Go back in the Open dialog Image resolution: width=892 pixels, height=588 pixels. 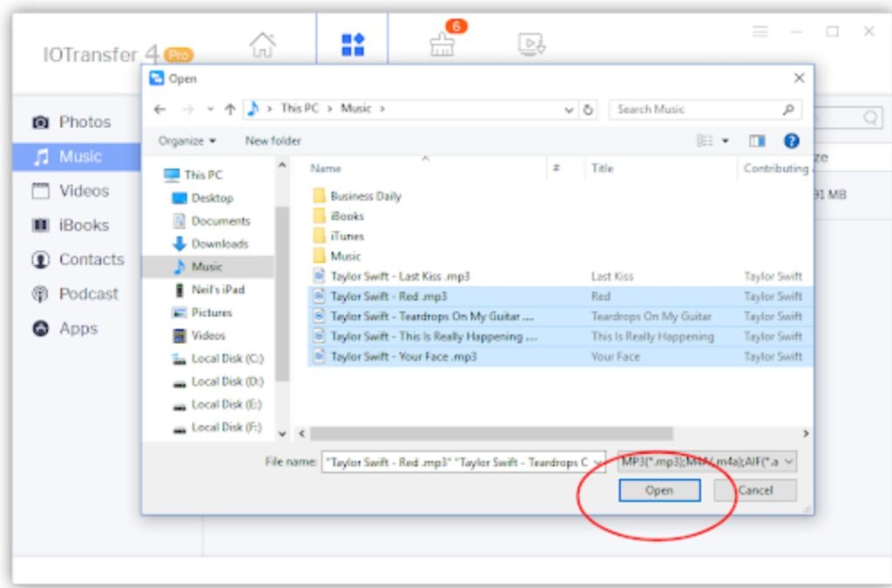click(x=160, y=109)
